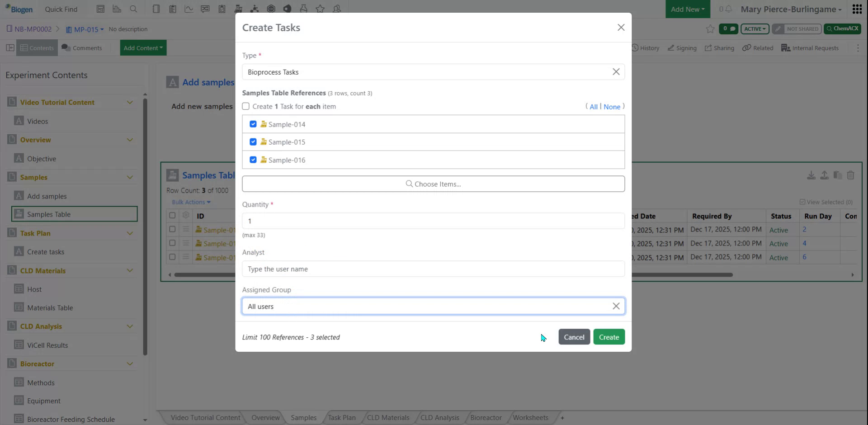The image size is (868, 425).
Task: Click the add user icon in the toolbar
Action: coord(337,9)
